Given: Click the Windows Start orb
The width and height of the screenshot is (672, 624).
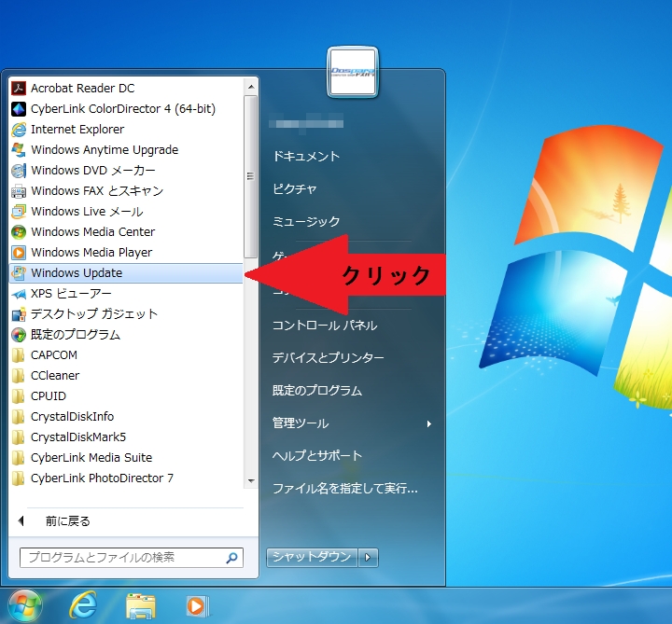Looking at the screenshot, I should point(25,605).
